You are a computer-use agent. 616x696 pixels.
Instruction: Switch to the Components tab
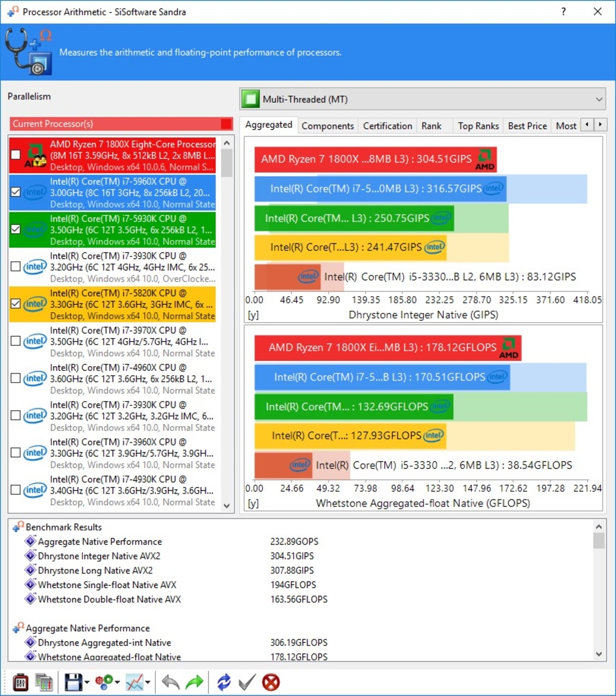click(327, 126)
